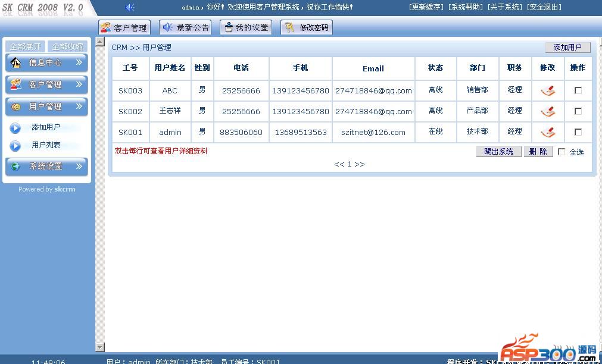Click the 系统设置 sidebar label
Viewport: 602px width, 364px height.
(x=45, y=167)
